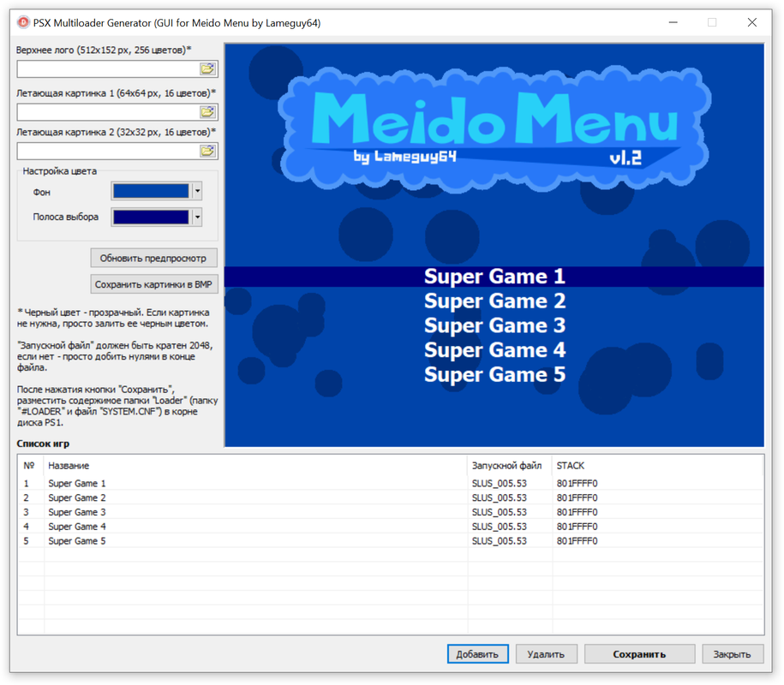The height and width of the screenshot is (685, 784).
Task: Select the Super Game 3 list row
Action: (x=391, y=512)
